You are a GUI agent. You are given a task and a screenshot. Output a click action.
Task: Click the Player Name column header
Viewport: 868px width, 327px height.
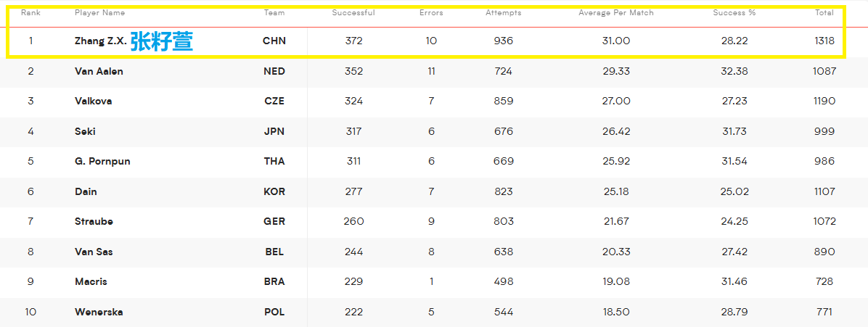(x=99, y=13)
